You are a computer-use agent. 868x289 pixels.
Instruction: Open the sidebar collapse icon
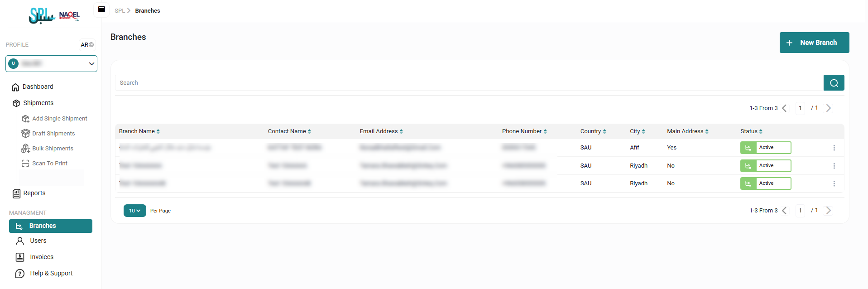pos(101,10)
